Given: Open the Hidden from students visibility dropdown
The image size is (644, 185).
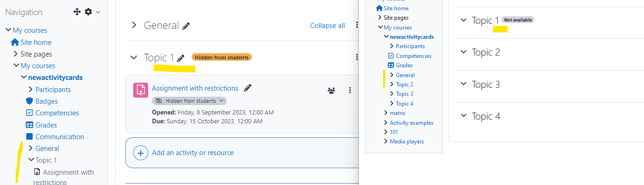Looking at the screenshot, I should (189, 101).
